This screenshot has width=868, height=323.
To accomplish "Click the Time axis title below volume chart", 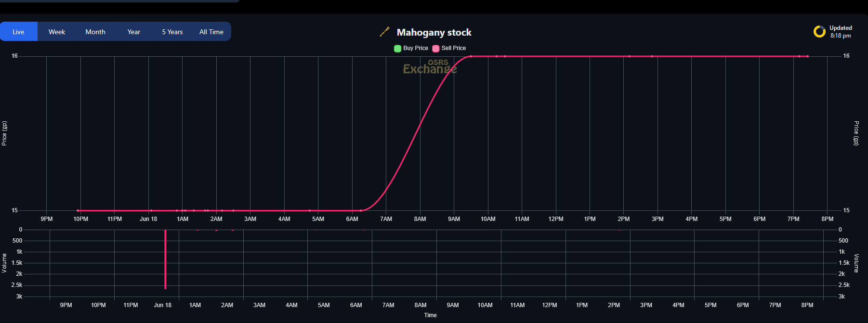I will pyautogui.click(x=430, y=315).
